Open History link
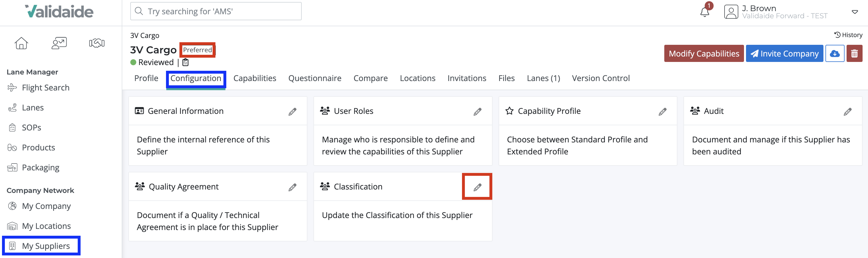 pos(848,35)
